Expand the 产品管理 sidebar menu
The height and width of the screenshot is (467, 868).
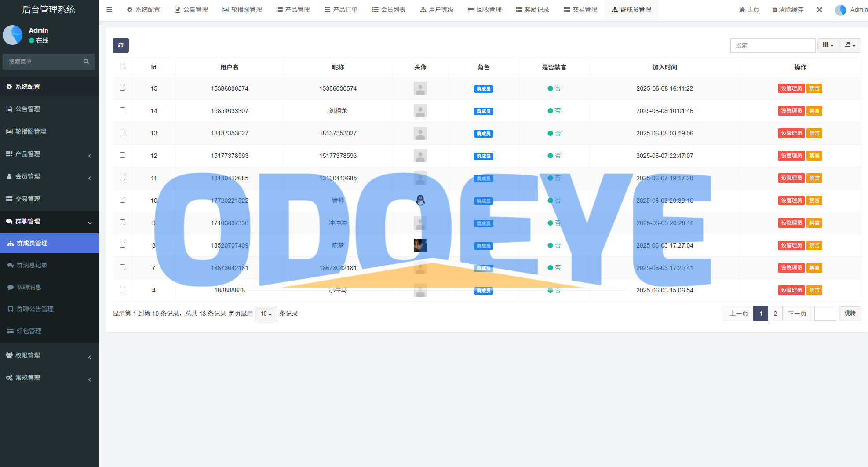coord(49,154)
